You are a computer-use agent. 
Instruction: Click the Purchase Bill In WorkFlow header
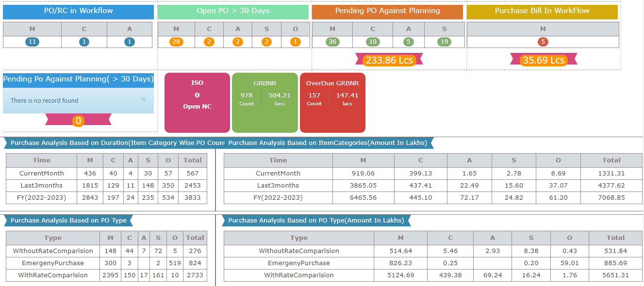coord(542,12)
